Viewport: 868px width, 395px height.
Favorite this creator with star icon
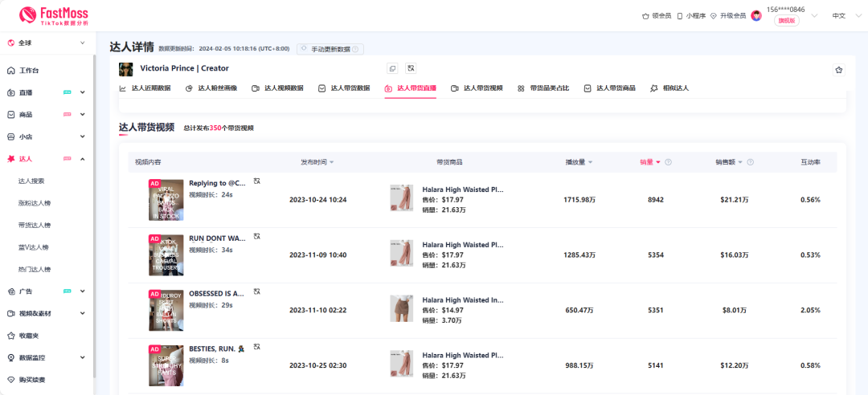pos(839,70)
